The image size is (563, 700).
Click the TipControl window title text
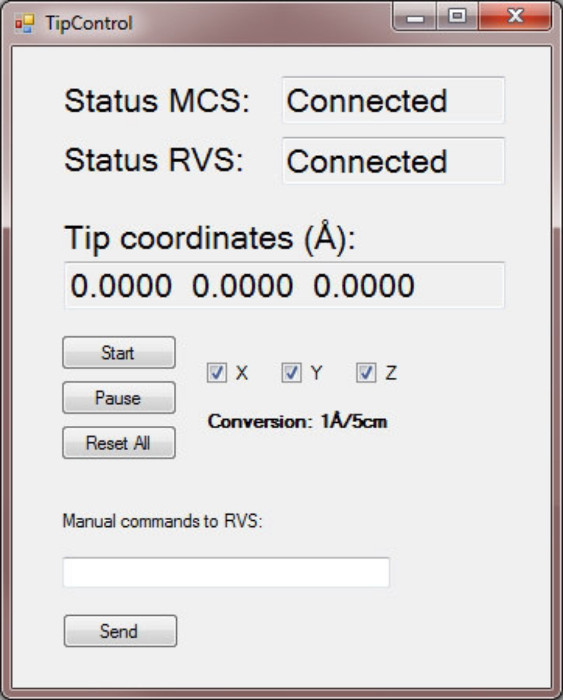pos(89,23)
